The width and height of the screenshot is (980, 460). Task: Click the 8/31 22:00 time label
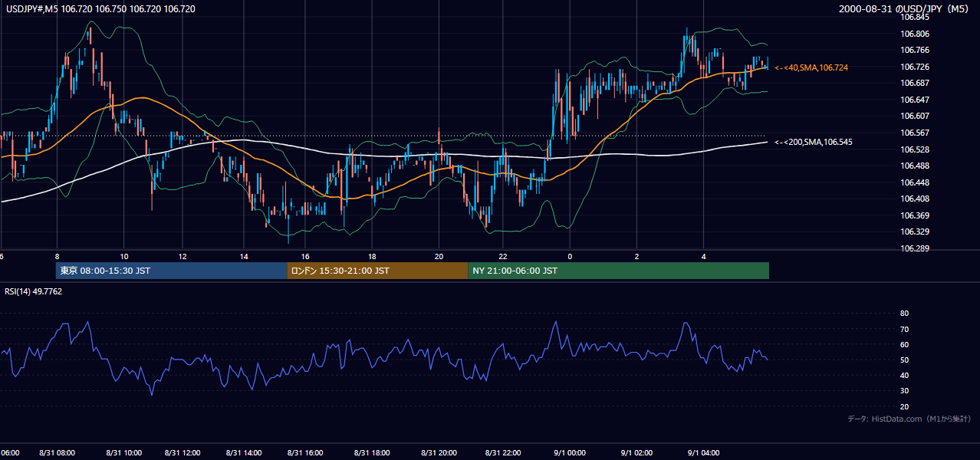(503, 453)
